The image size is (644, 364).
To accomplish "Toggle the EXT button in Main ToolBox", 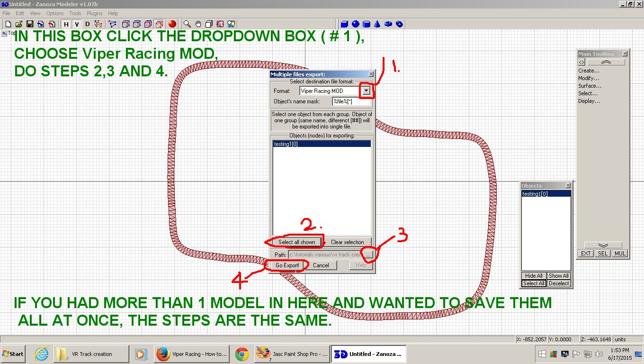I will point(586,254).
